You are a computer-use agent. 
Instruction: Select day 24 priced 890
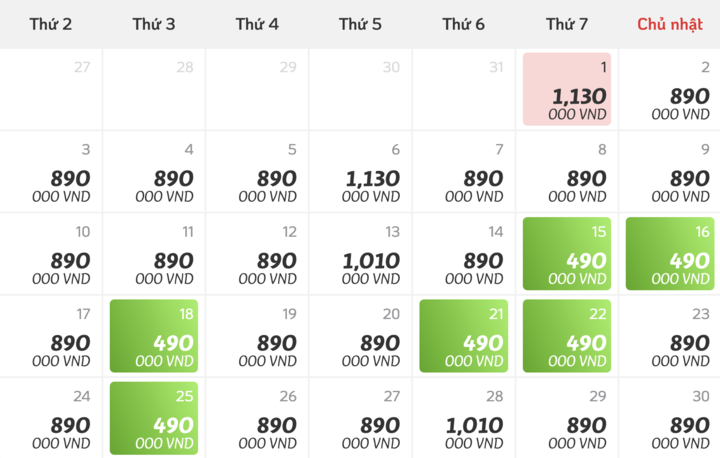[x=51, y=418]
